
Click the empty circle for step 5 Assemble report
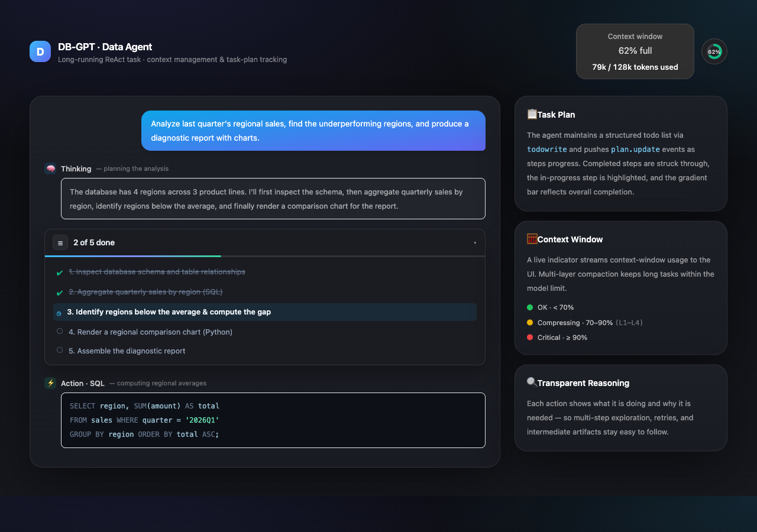(x=60, y=351)
